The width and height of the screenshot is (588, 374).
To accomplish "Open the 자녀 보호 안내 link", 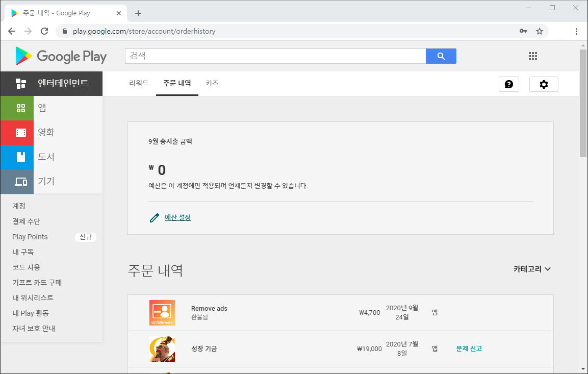I will 34,329.
